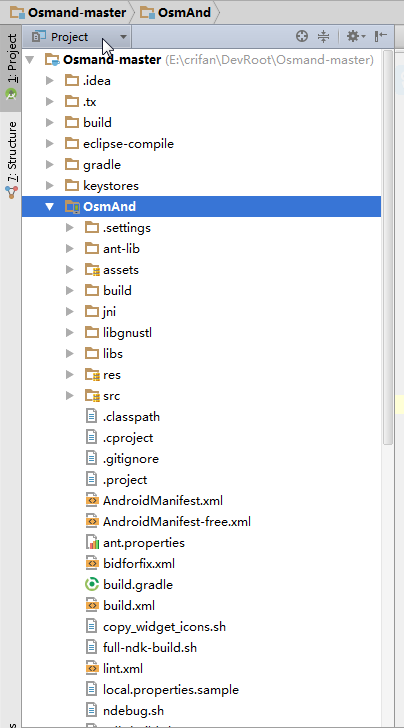Click Osmand-master breadcrumb in navigation bar
Screen dimensions: 404x728
(68, 13)
